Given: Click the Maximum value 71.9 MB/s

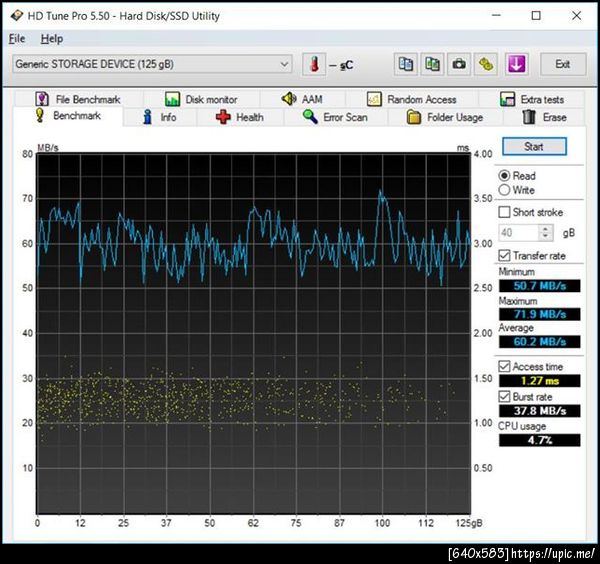Looking at the screenshot, I should tap(540, 314).
